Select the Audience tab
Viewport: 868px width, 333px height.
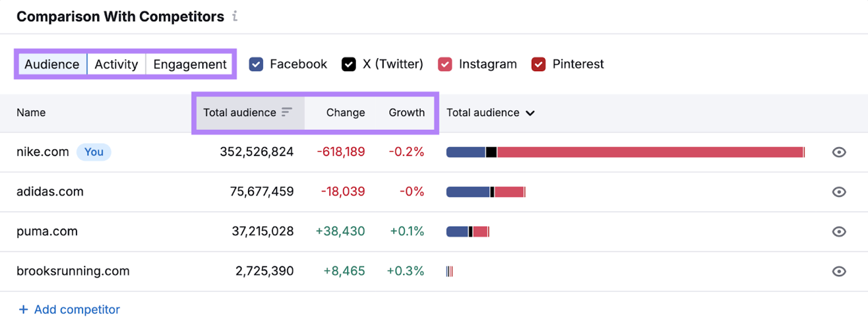tap(52, 64)
